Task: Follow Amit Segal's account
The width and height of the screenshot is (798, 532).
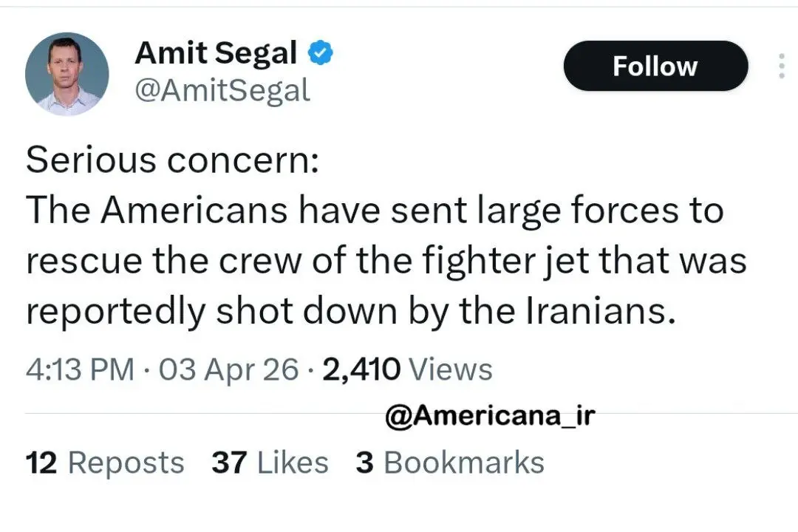Action: (655, 66)
